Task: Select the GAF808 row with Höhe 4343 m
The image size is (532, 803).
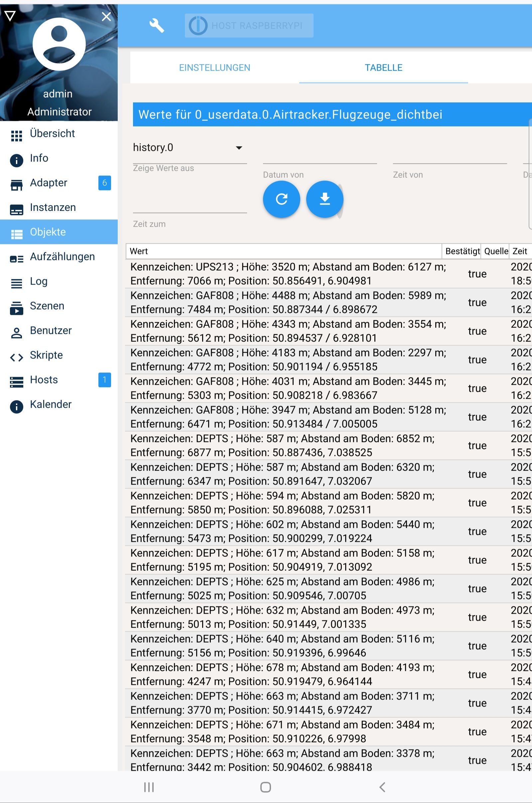Action: 329,331
